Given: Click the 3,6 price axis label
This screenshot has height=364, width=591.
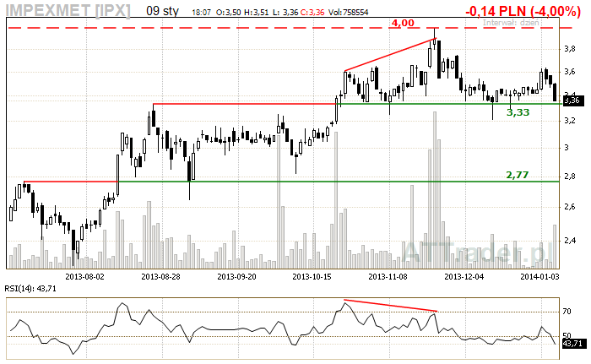Looking at the screenshot, I should tap(570, 72).
